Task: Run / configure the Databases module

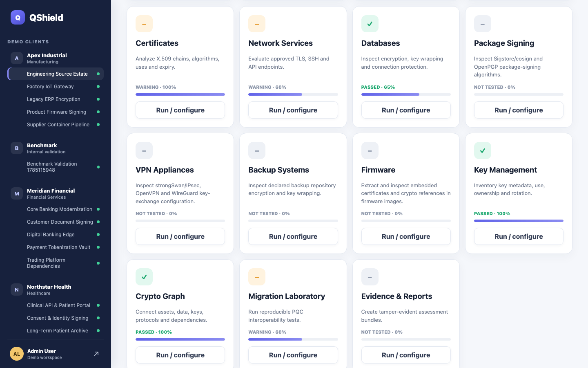Action: point(406,110)
